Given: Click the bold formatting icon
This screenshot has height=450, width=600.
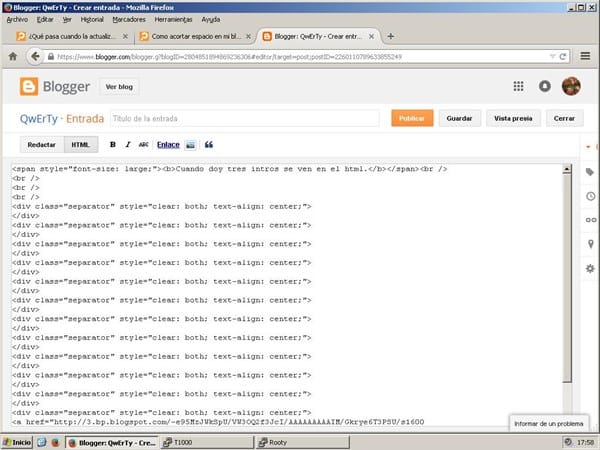Looking at the screenshot, I should point(113,144).
